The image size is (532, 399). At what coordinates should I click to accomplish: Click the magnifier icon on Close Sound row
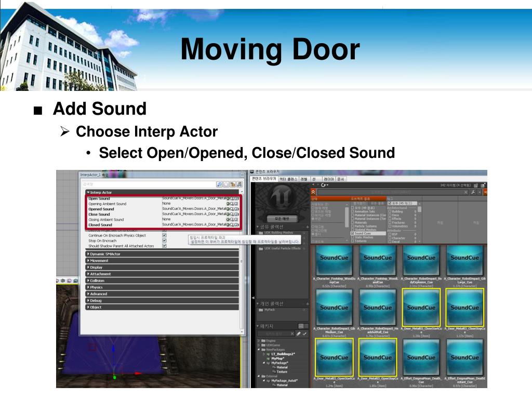point(232,214)
